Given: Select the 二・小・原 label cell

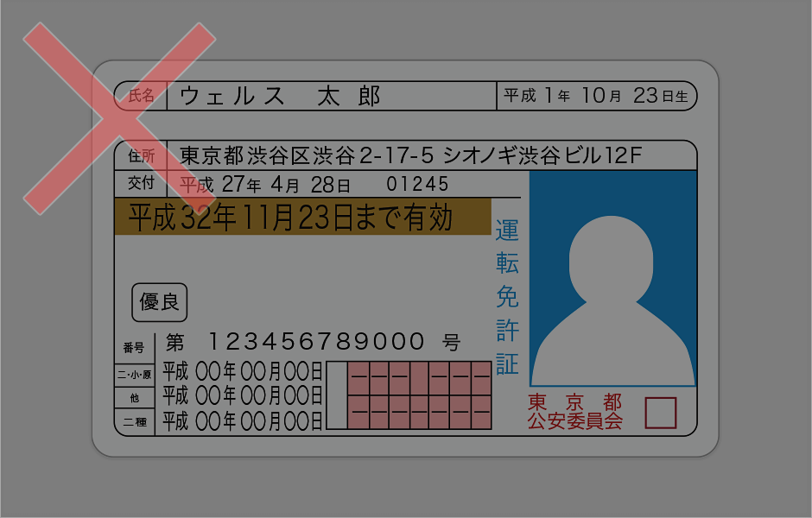Looking at the screenshot, I should (x=134, y=375).
